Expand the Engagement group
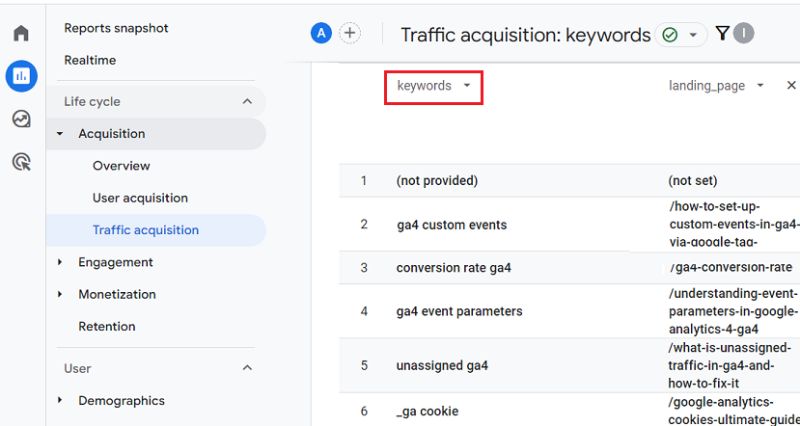The image size is (800, 426). tap(60, 262)
